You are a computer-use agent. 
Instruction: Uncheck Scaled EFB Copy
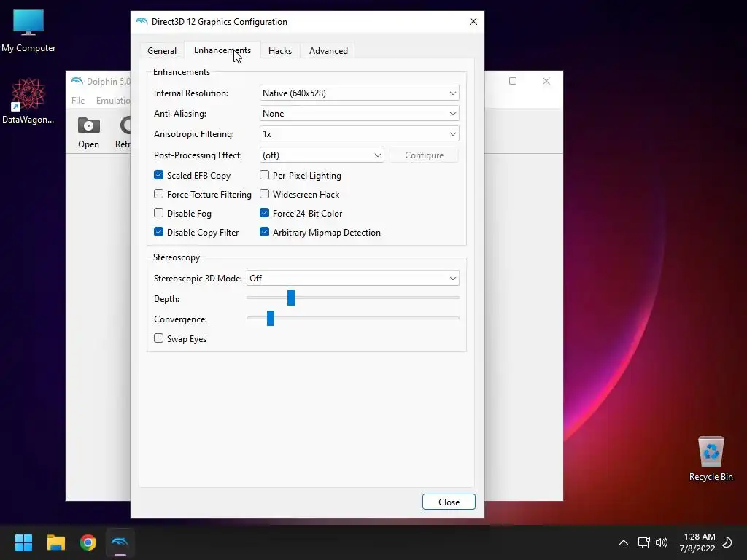point(158,175)
